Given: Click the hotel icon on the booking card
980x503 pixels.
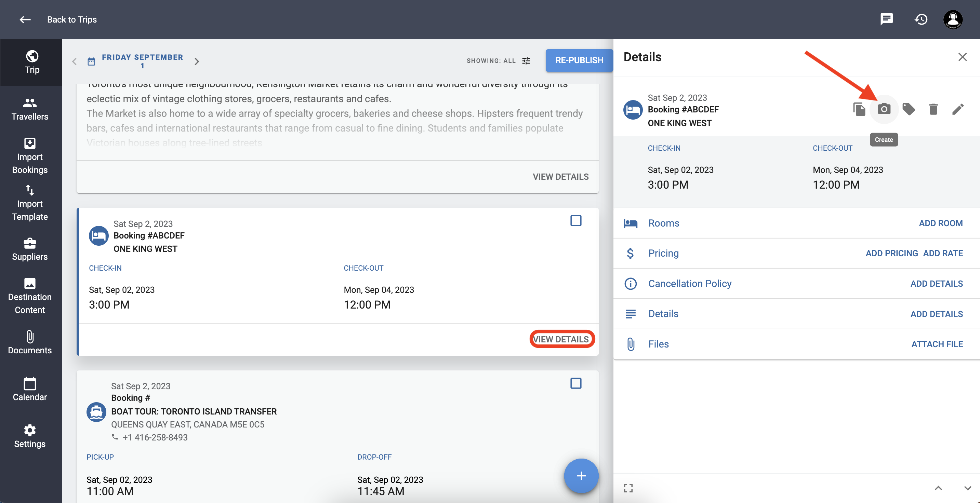Looking at the screenshot, I should pyautogui.click(x=98, y=236).
